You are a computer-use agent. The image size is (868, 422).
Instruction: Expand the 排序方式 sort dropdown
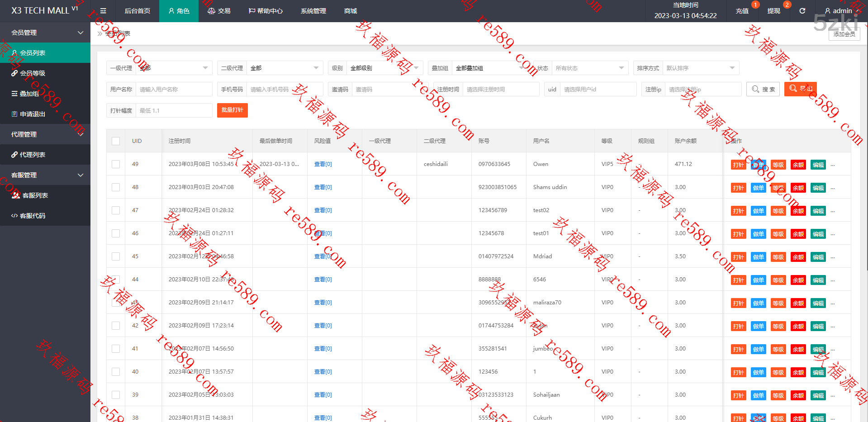coord(700,68)
